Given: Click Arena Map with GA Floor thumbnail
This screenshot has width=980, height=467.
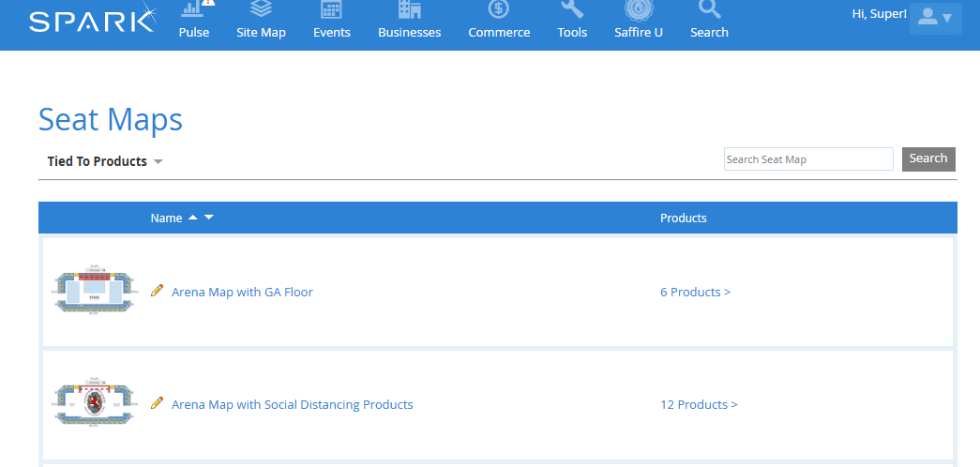Looking at the screenshot, I should coord(94,291).
